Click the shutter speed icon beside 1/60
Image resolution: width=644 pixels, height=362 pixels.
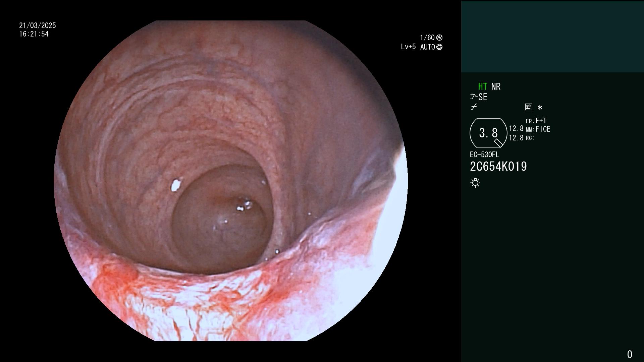pos(439,38)
